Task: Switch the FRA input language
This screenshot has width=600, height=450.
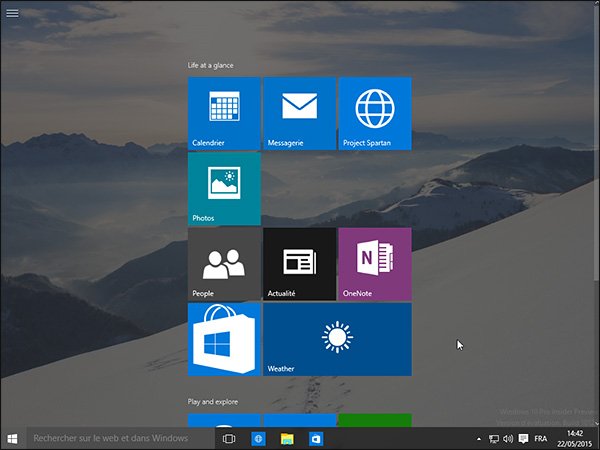Action: tap(541, 439)
